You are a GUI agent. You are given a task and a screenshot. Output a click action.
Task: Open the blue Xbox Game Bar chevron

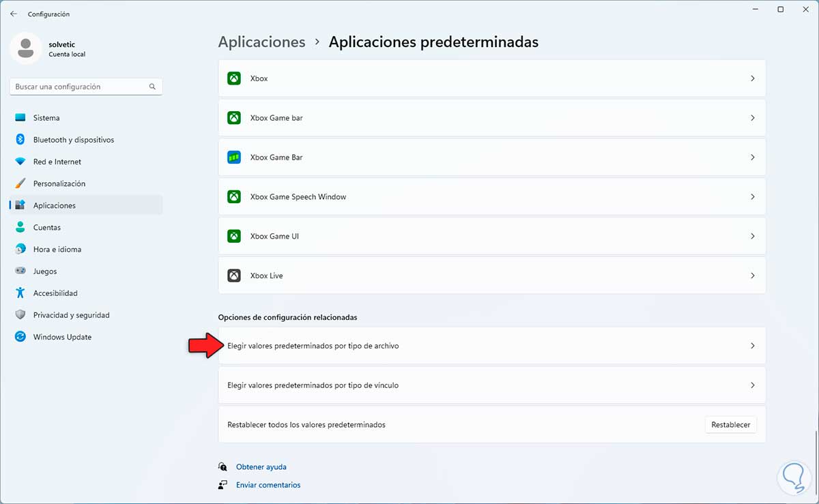tap(753, 158)
